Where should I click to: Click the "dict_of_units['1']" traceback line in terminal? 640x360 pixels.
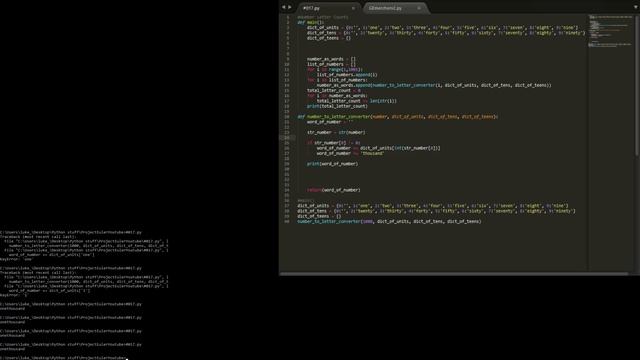[49, 291]
